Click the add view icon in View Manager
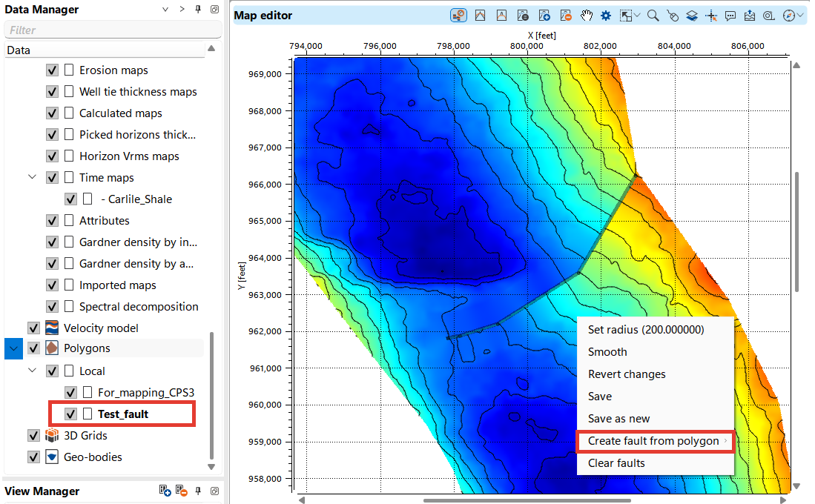The height and width of the screenshot is (504, 815). pos(165,491)
